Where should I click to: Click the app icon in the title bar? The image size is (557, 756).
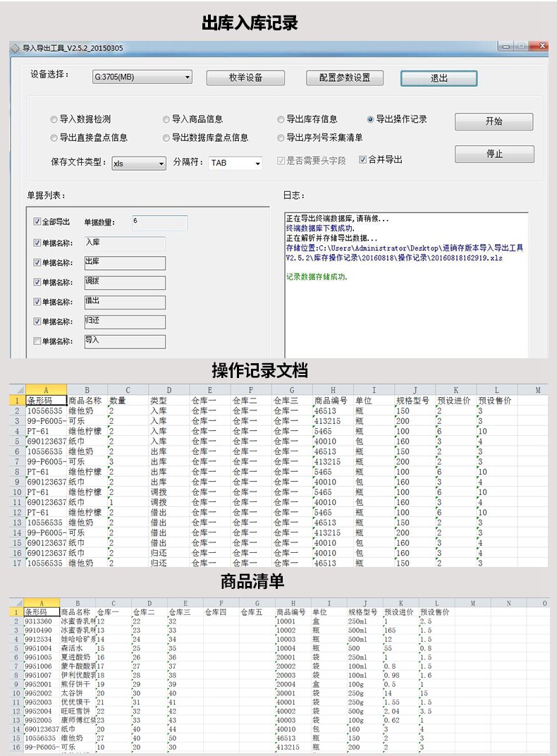click(x=16, y=48)
